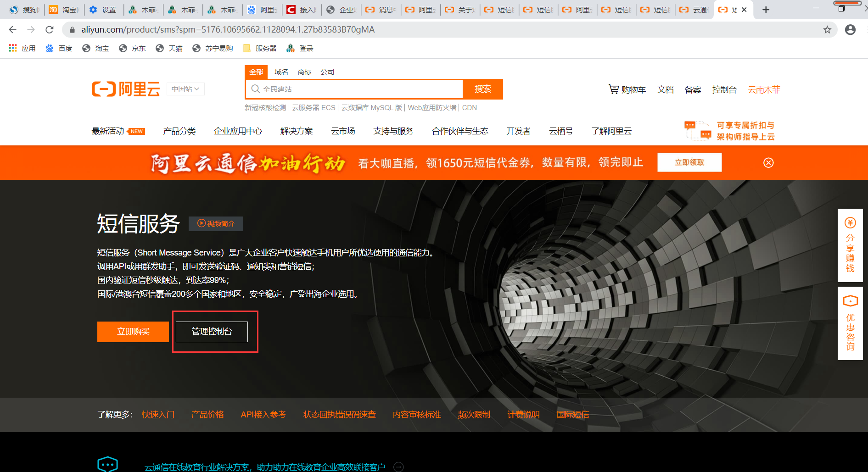Screen dimensions: 868x472
Task: Open the 京东 bookmark
Action: point(132,48)
